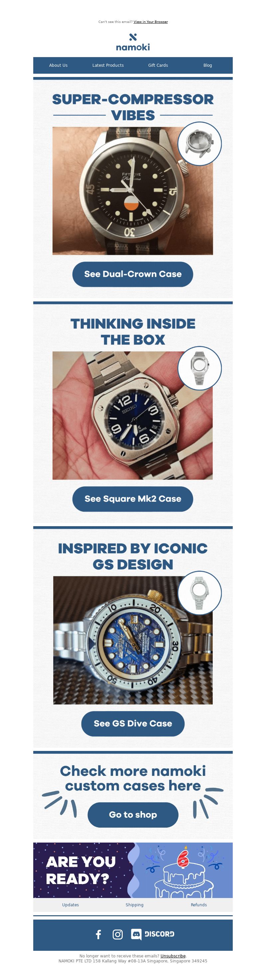Viewport: 266px width, 980px height.
Task: Click the Unsubscribe link
Action: [x=173, y=956]
